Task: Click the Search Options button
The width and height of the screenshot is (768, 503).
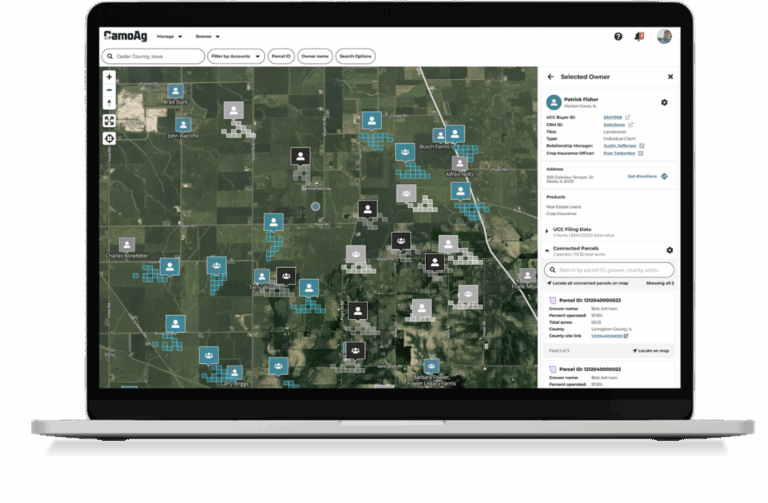Action: (355, 57)
